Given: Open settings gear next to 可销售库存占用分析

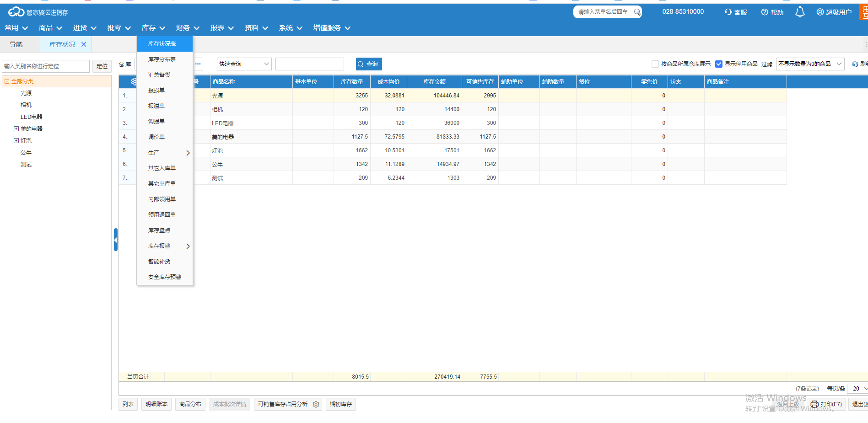Looking at the screenshot, I should 316,404.
